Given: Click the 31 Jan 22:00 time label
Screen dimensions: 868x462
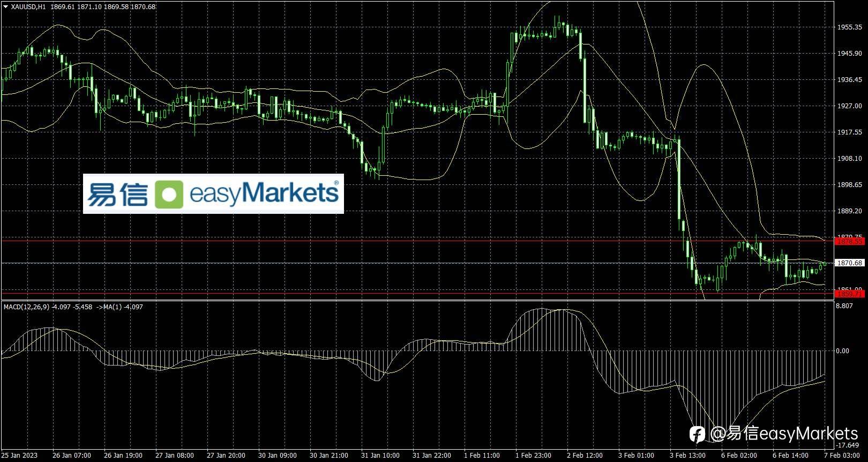Looking at the screenshot, I should point(432,456).
